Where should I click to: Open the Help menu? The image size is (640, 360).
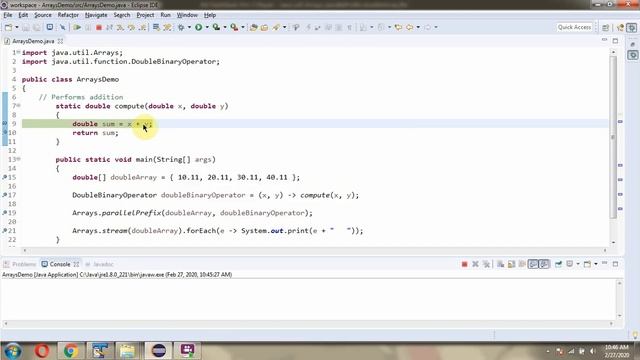[210, 15]
